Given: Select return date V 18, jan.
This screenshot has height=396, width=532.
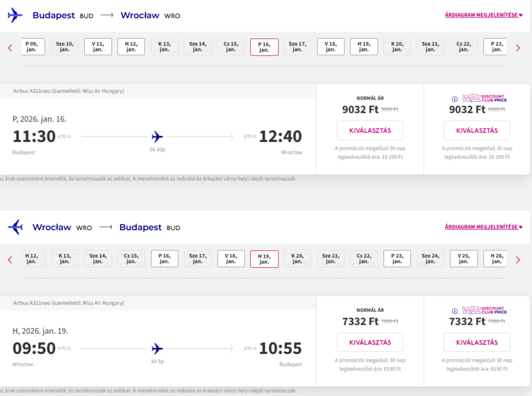Looking at the screenshot, I should pos(231,259).
